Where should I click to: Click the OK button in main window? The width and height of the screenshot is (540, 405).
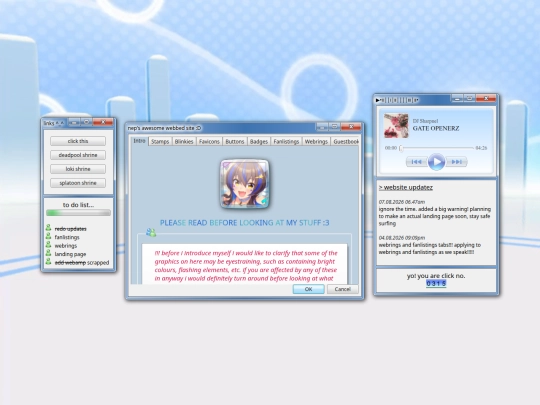pyautogui.click(x=309, y=289)
